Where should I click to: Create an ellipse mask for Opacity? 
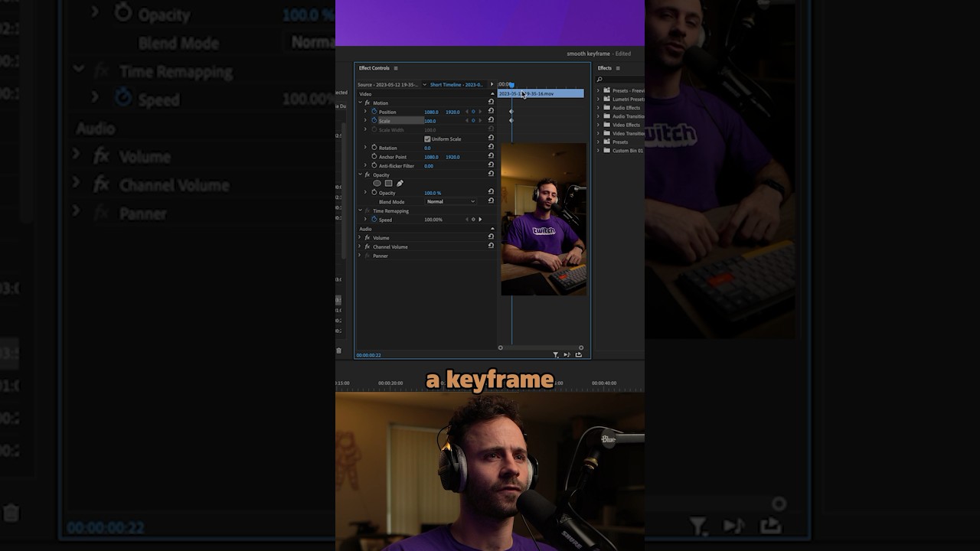click(377, 184)
